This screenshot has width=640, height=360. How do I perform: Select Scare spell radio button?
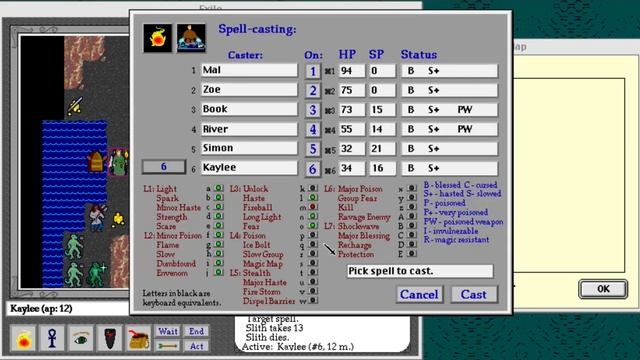(219, 226)
